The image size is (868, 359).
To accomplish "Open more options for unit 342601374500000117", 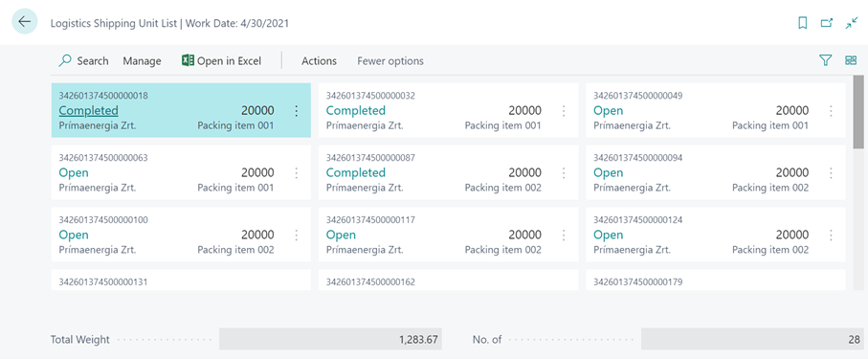I will pos(564,235).
